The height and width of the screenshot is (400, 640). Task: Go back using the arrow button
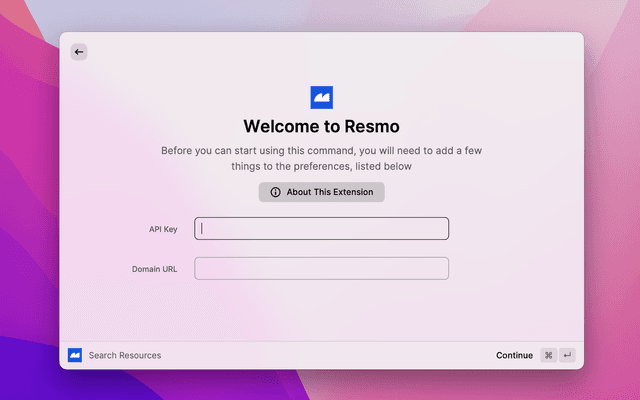point(79,52)
